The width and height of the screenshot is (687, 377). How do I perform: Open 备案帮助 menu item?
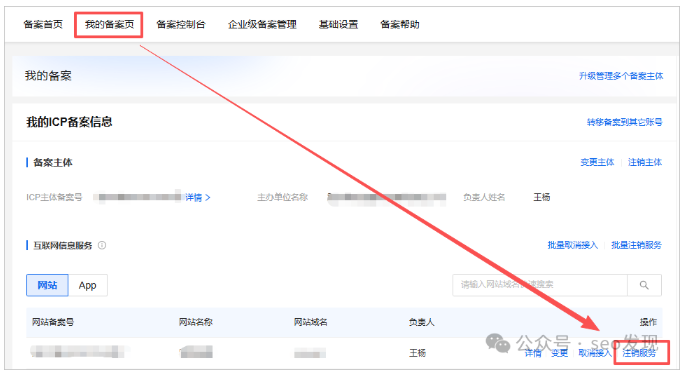point(400,25)
